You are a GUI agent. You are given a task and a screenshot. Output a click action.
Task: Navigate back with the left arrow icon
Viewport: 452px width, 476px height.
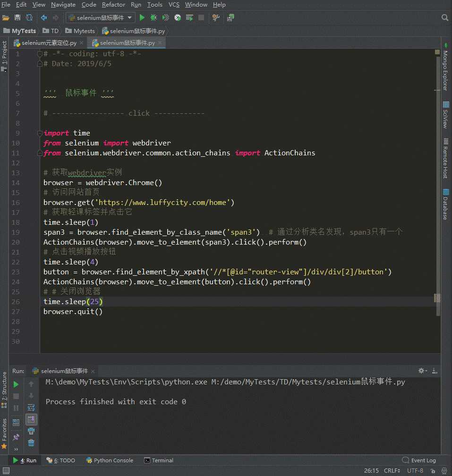click(x=44, y=17)
